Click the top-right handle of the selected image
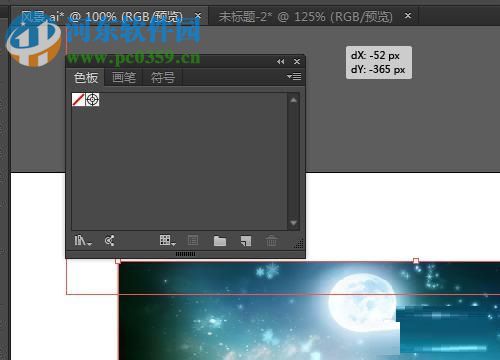 (x=416, y=261)
